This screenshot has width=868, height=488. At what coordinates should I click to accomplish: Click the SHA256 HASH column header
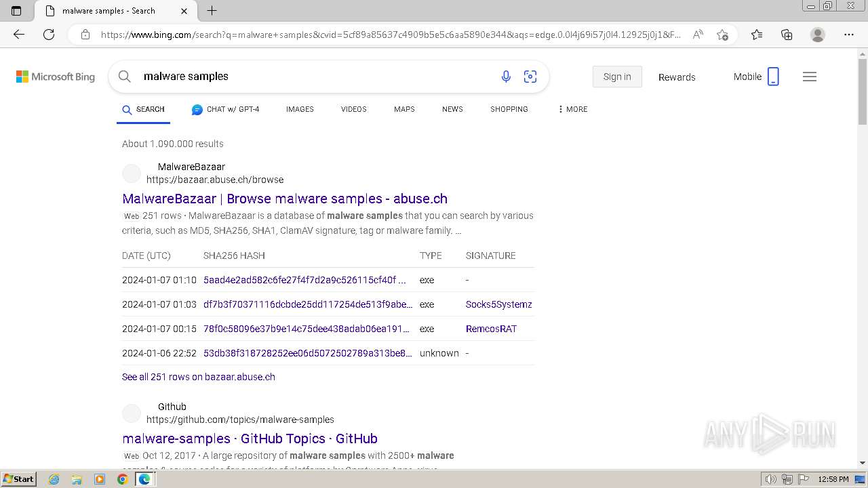point(234,256)
